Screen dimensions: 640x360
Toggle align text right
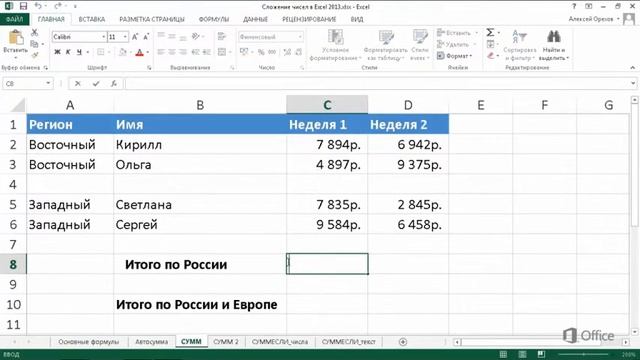click(x=183, y=52)
